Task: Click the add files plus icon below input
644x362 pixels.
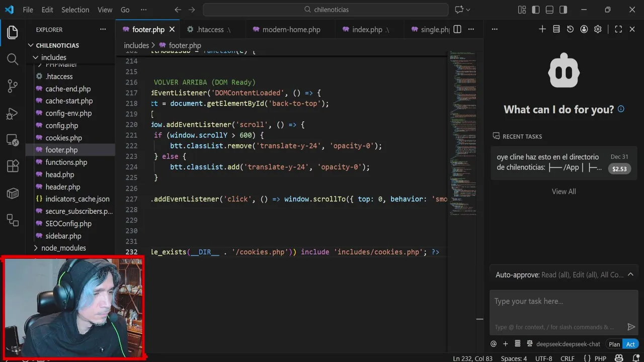Action: 506,344
